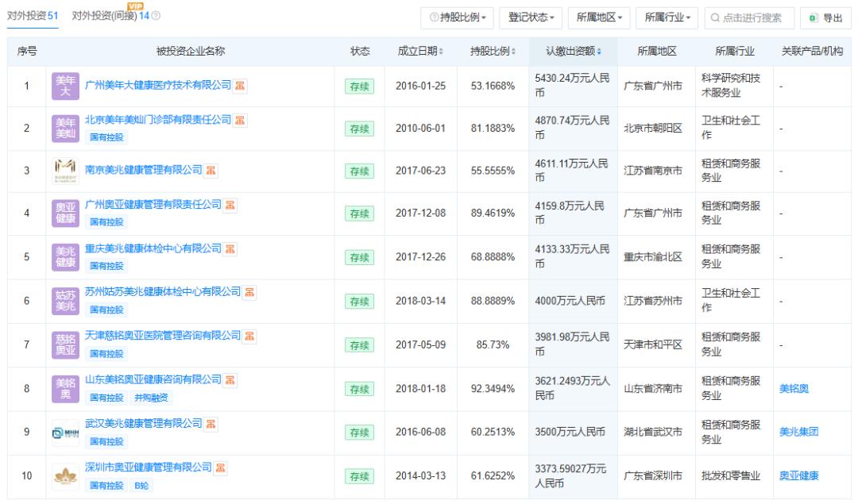858x504 pixels.
Task: Click equity-structure icon beside 武汉美兆健康管理有限公司
Action: [211, 424]
